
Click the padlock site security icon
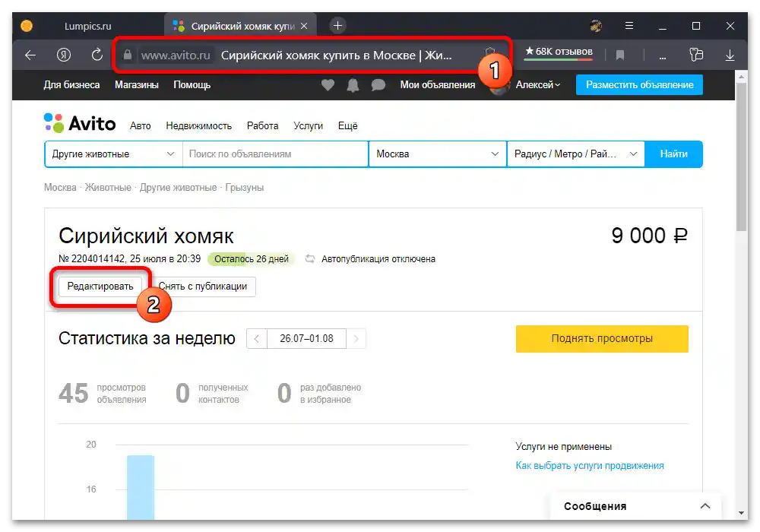pos(128,55)
